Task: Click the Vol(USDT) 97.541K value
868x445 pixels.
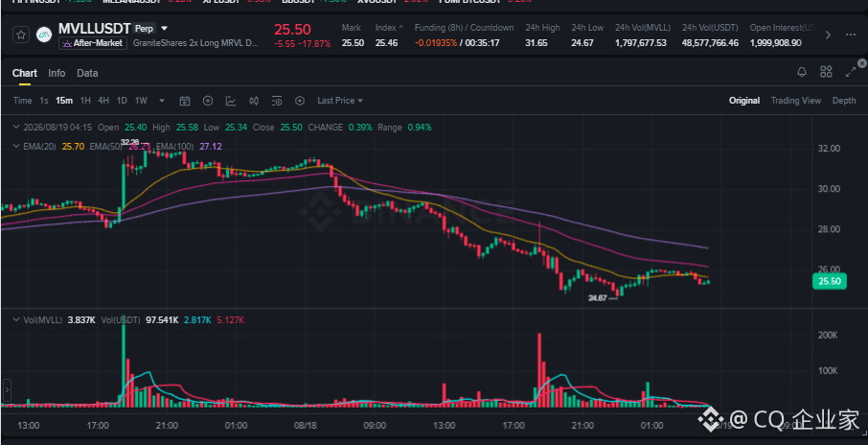Action: 162,319
